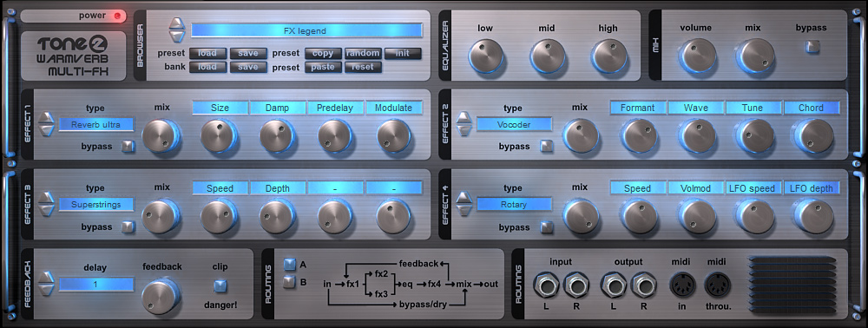Click the equalizer low knob
Image resolution: width=868 pixels, height=328 pixels.
tap(487, 56)
